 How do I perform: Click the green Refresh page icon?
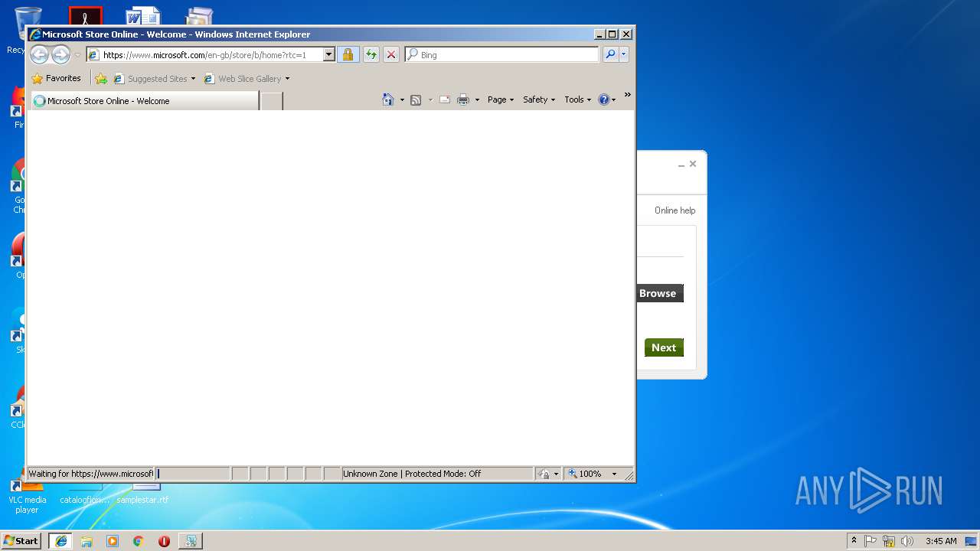coord(371,55)
